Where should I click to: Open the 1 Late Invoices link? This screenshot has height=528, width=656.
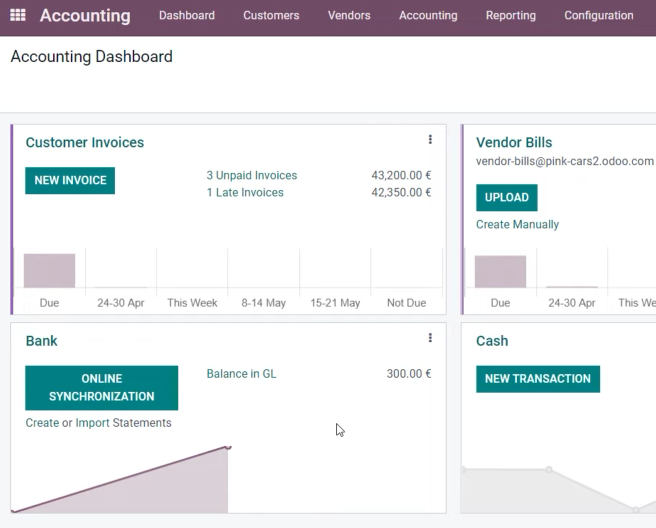tap(245, 192)
